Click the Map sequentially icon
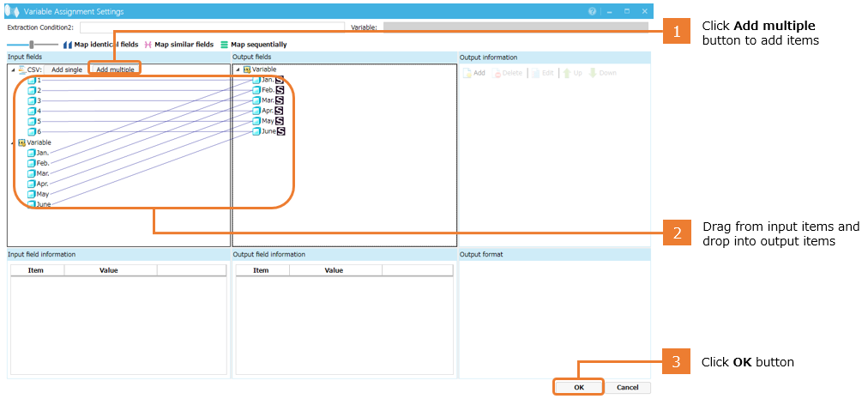The image size is (868, 405). pos(225,45)
